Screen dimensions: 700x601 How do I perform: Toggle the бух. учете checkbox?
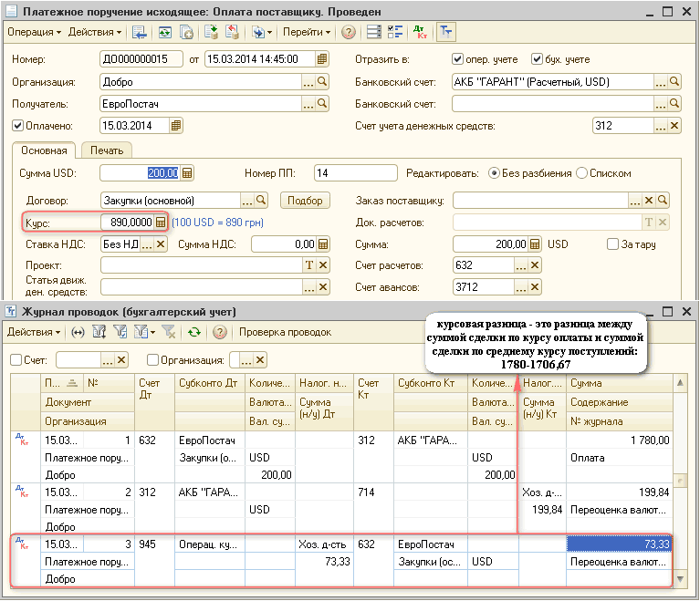coord(537,59)
